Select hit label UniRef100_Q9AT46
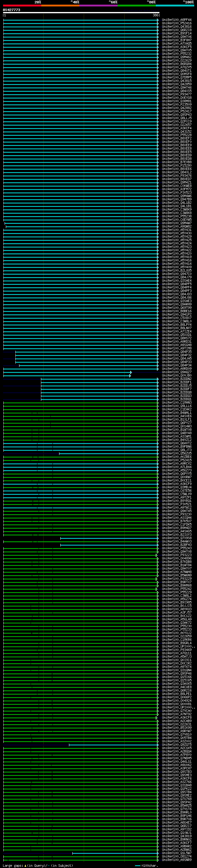Image resolution: width=197 pixels, height=868 pixels. [177, 88]
